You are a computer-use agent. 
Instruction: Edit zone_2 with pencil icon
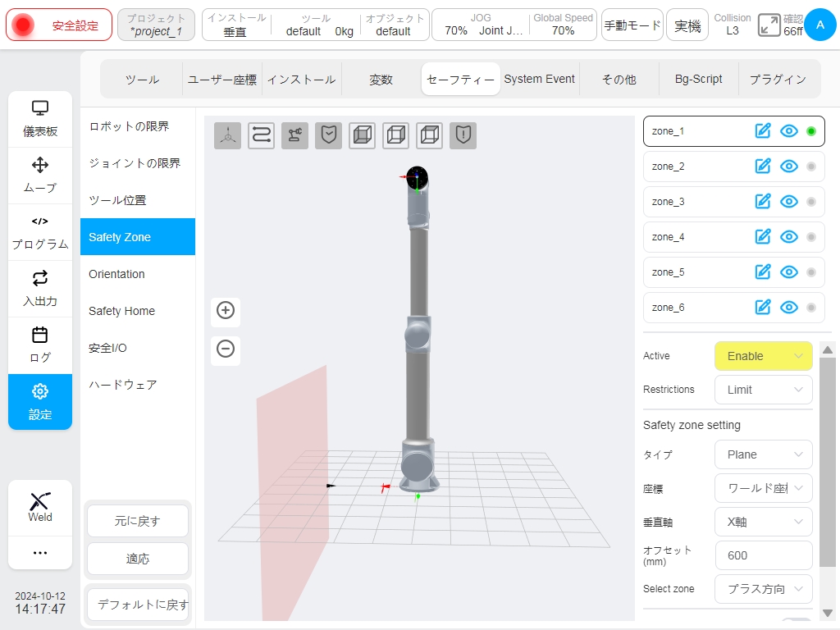763,166
